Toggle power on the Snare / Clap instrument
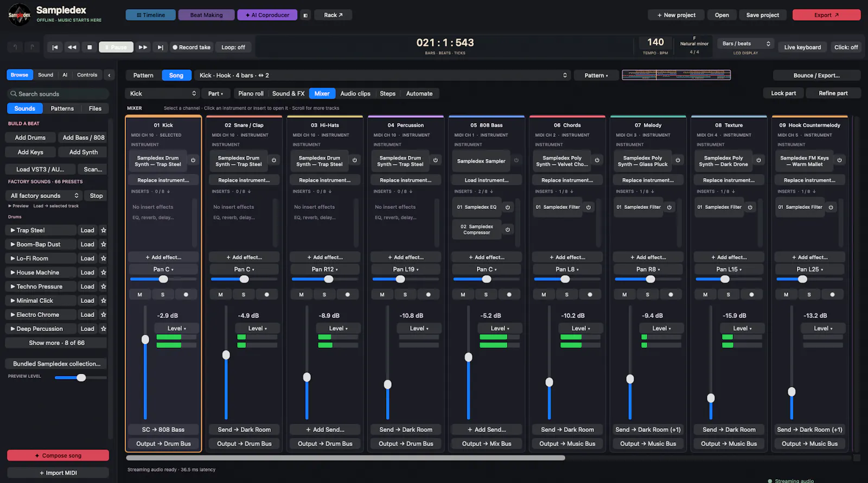The height and width of the screenshot is (483, 868). pyautogui.click(x=273, y=160)
